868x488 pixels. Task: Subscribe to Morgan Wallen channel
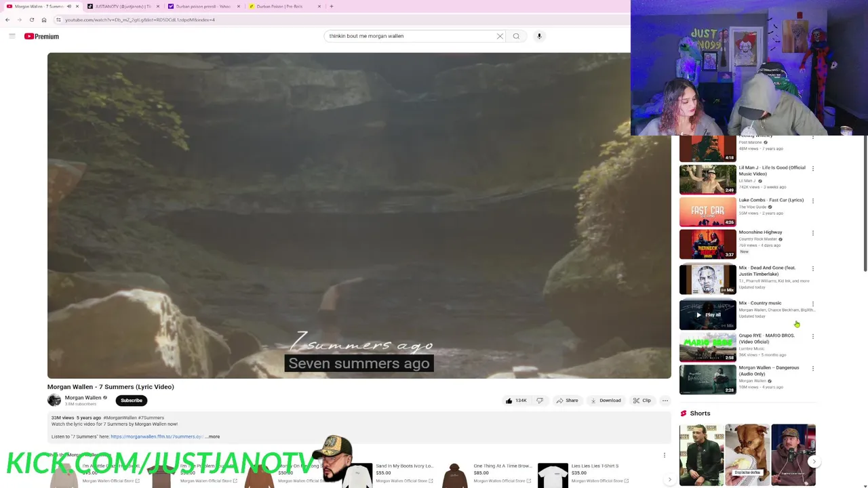click(x=132, y=401)
